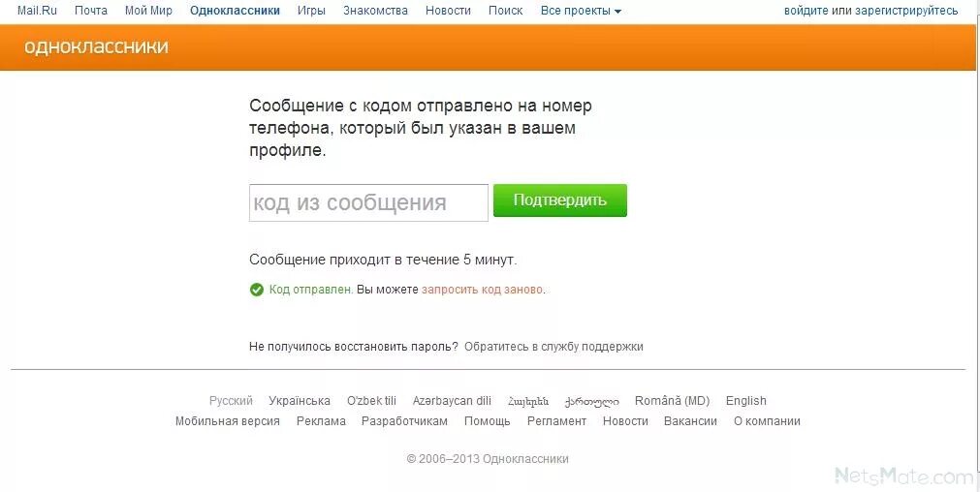Go to Почта in top navigation

pos(90,11)
